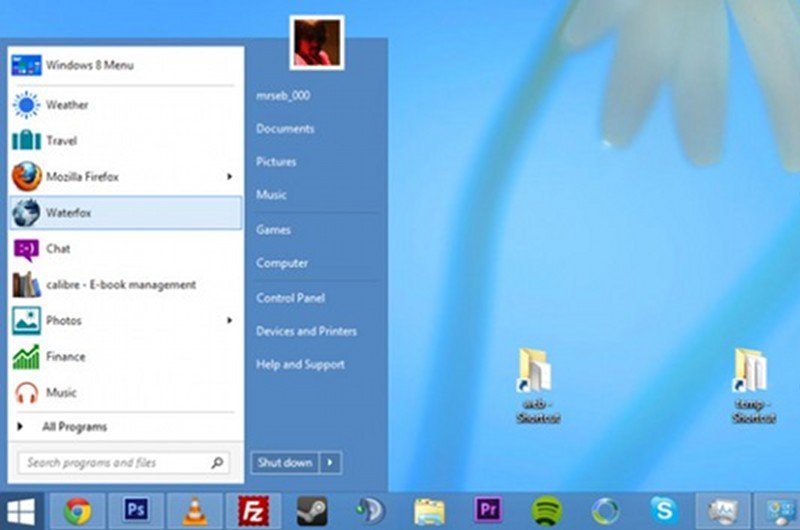Open the Waterfox globe icon
Viewport: 800px width, 530px height.
27,213
